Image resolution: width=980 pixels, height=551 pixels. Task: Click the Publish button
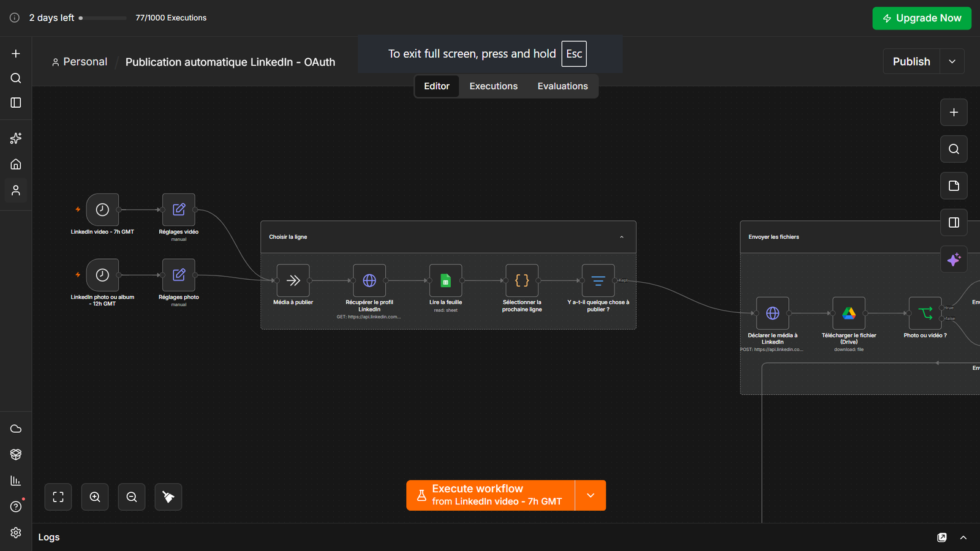click(911, 61)
